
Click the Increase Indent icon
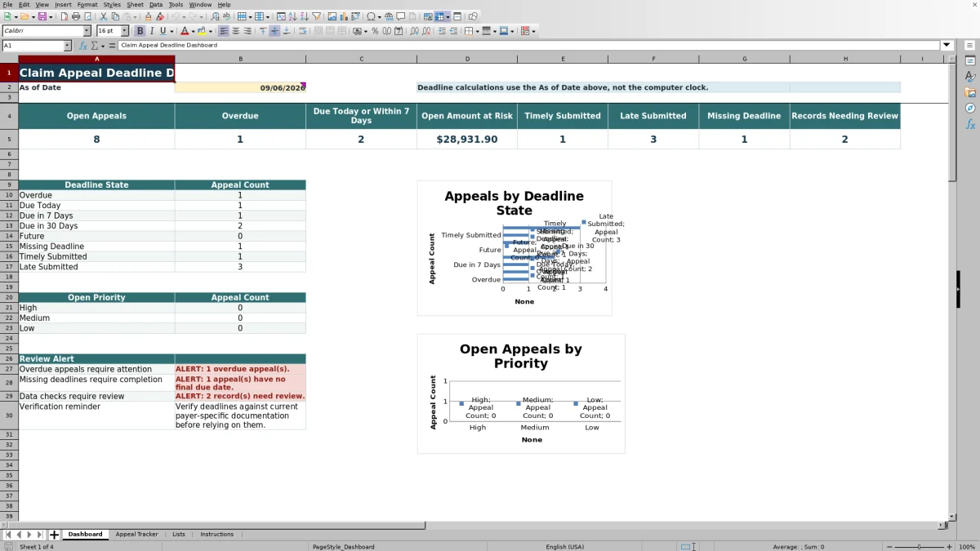(442, 31)
